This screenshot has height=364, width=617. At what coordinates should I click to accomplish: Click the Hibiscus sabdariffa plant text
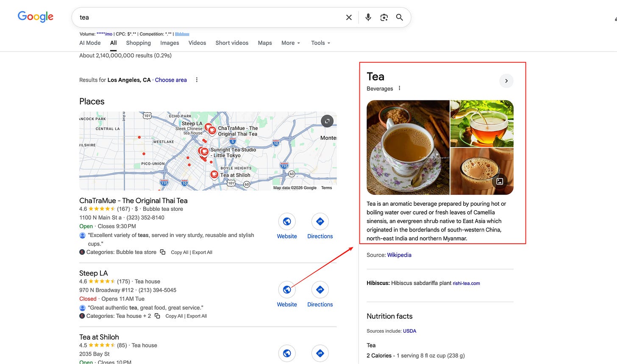coord(421,283)
